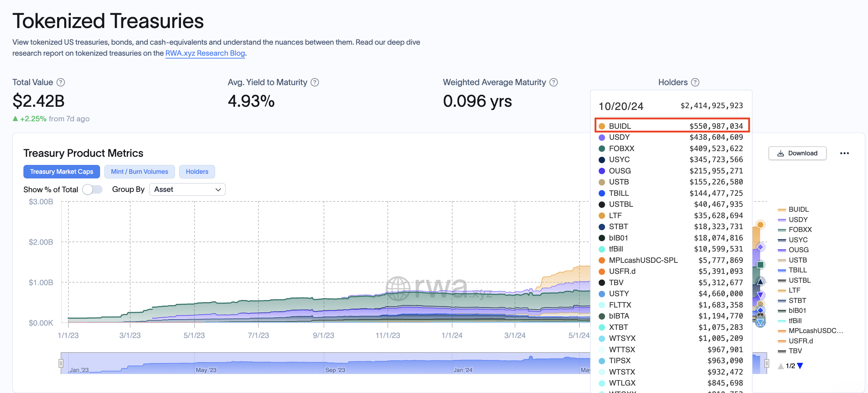Toggle BUIDL series in chart legend
This screenshot has height=393, width=868.
click(x=798, y=209)
